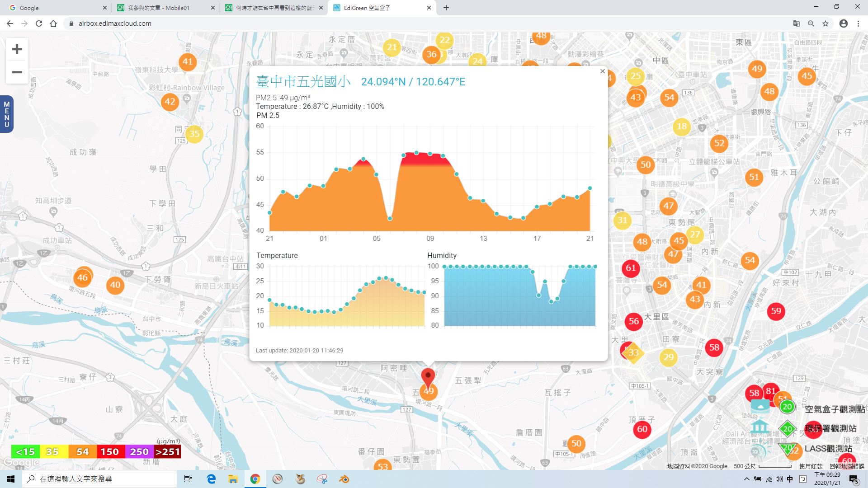Switch to the 何時才能在台中 browser tab
The height and width of the screenshot is (488, 868).
274,8
